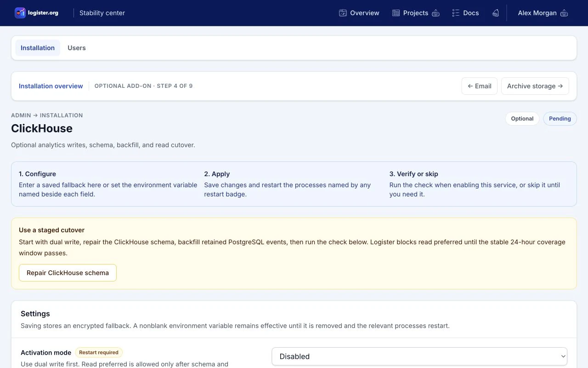Image resolution: width=588 pixels, height=368 pixels.
Task: Open the Stability center link
Action: pos(102,13)
